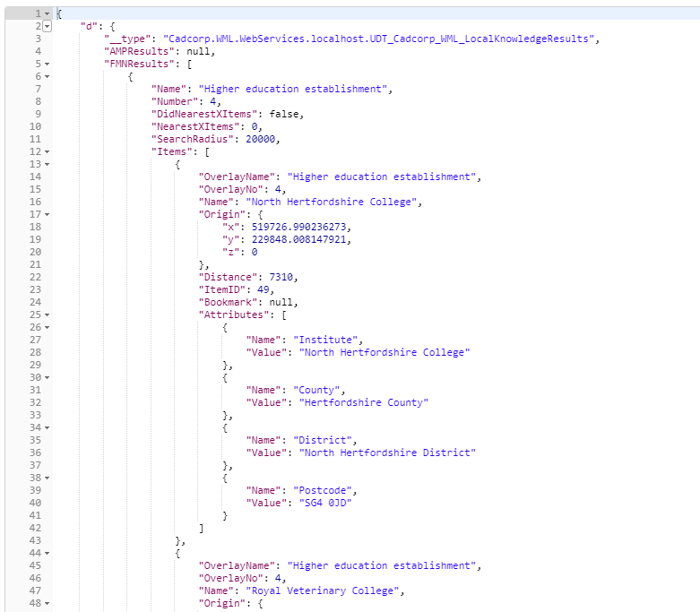700x612 pixels.
Task: Click the "SearchRadius" key
Action: click(x=193, y=139)
